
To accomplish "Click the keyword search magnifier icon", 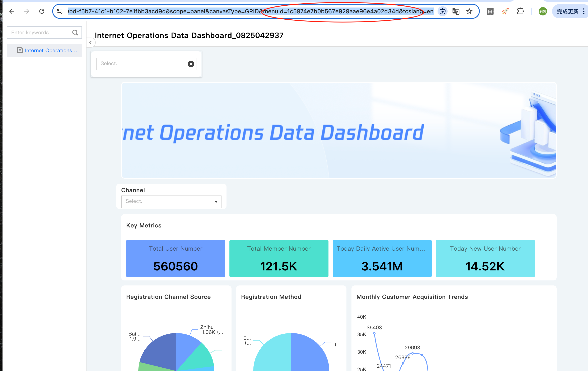I will (75, 32).
